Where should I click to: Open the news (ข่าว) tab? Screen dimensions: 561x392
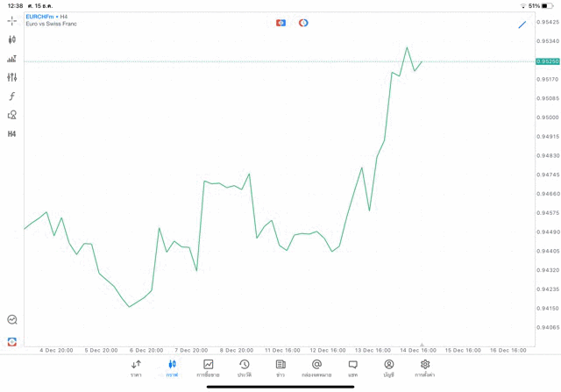coord(280,368)
